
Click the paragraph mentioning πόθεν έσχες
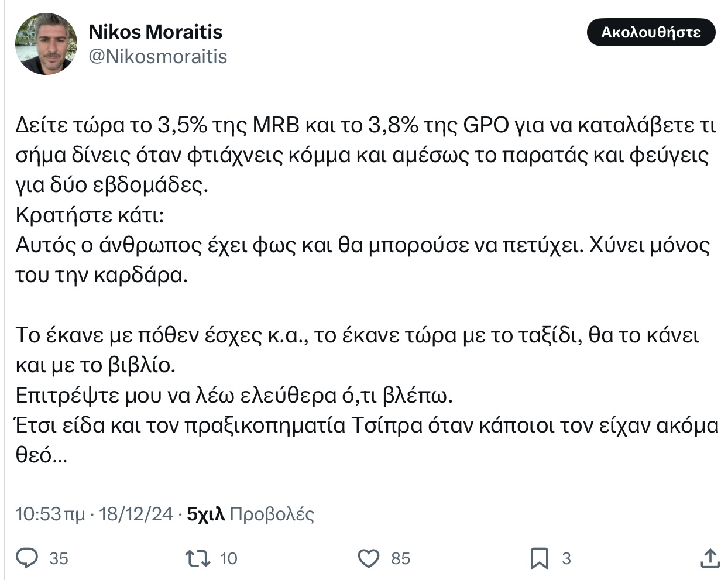point(357,335)
